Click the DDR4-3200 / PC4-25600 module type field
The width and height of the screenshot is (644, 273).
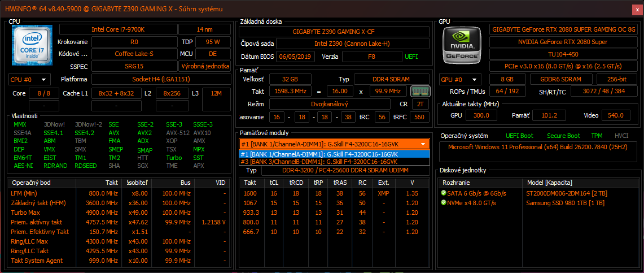pos(345,171)
